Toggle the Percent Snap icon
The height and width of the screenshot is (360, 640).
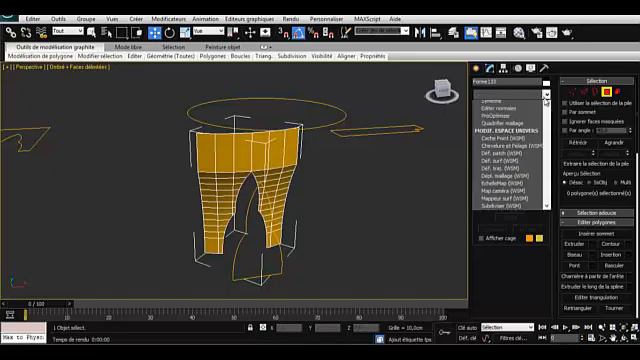(313, 32)
